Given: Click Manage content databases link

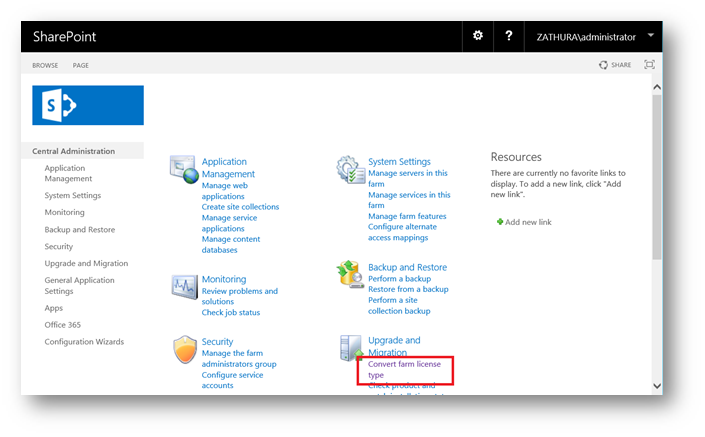Looking at the screenshot, I should pyautogui.click(x=231, y=245).
